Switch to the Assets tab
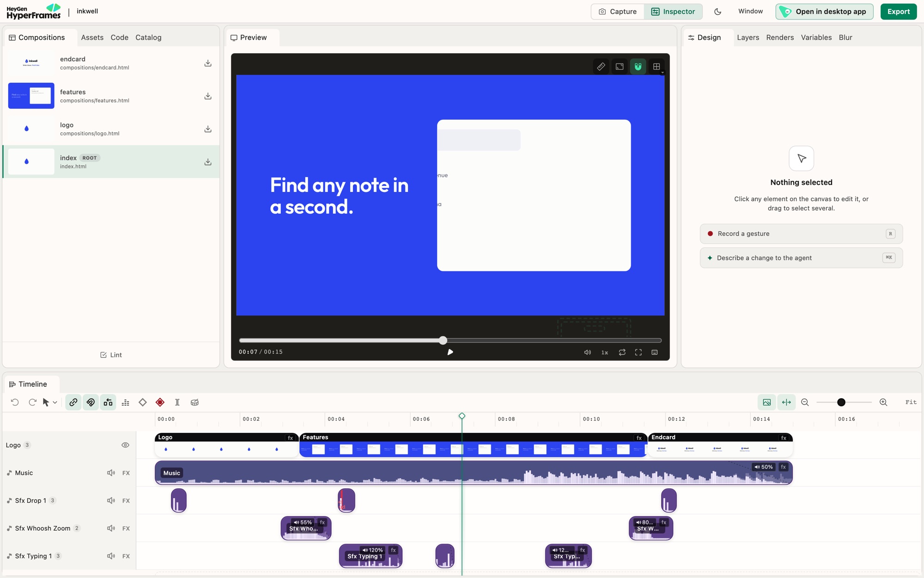 92,37
